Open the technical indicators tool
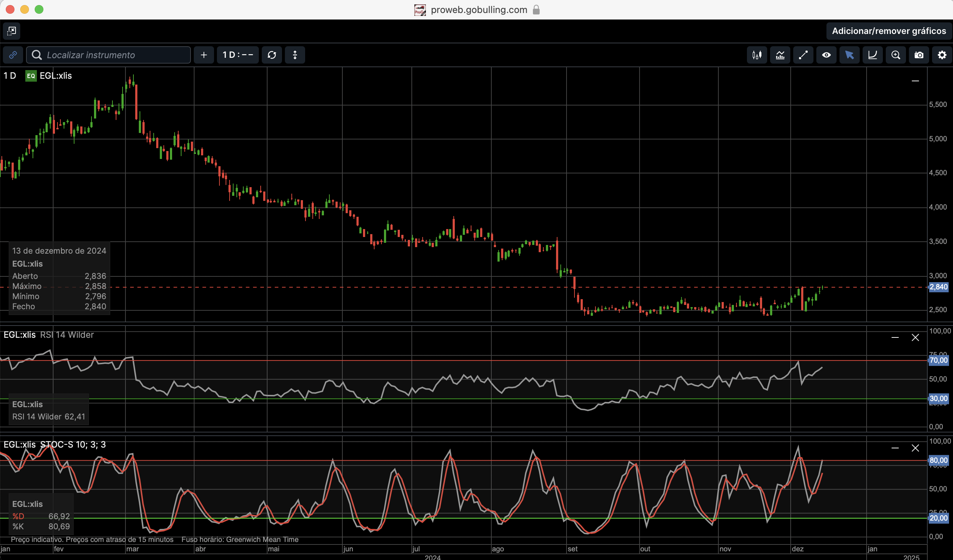The image size is (953, 560). [x=780, y=55]
